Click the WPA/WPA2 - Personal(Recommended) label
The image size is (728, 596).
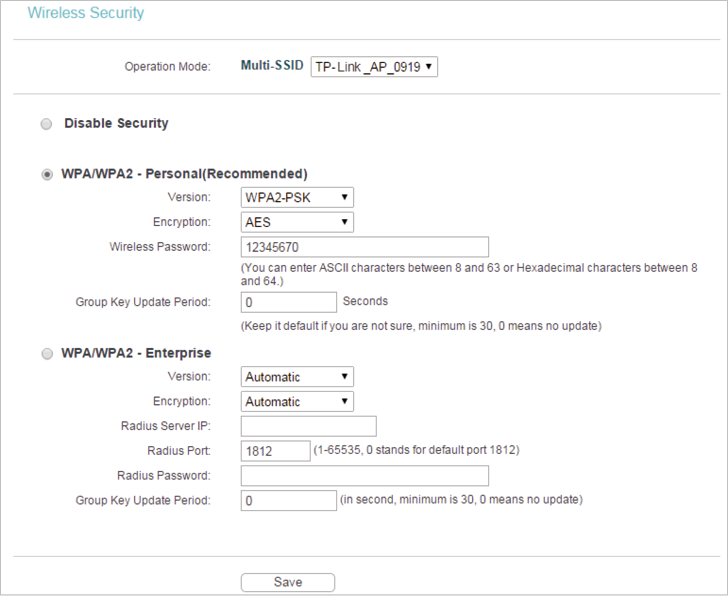pyautogui.click(x=184, y=174)
